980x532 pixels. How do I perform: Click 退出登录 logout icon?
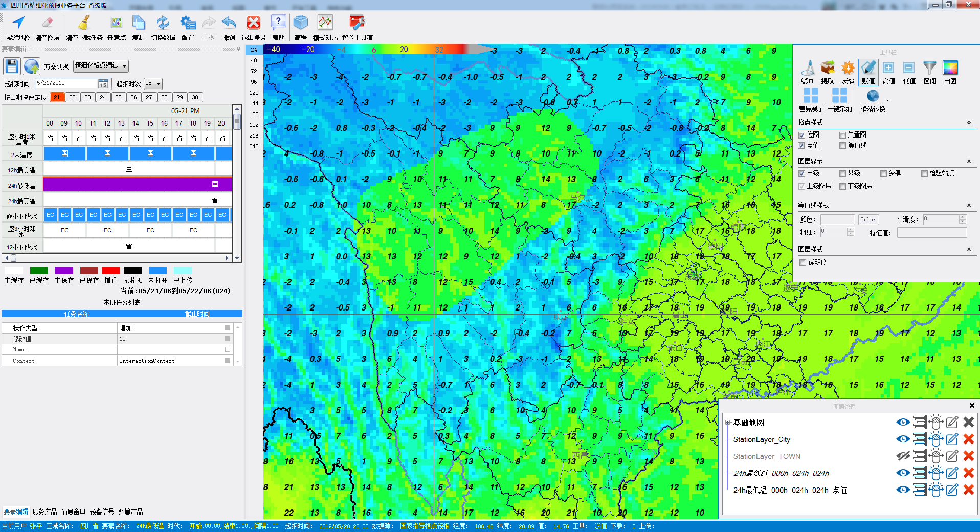click(x=254, y=23)
